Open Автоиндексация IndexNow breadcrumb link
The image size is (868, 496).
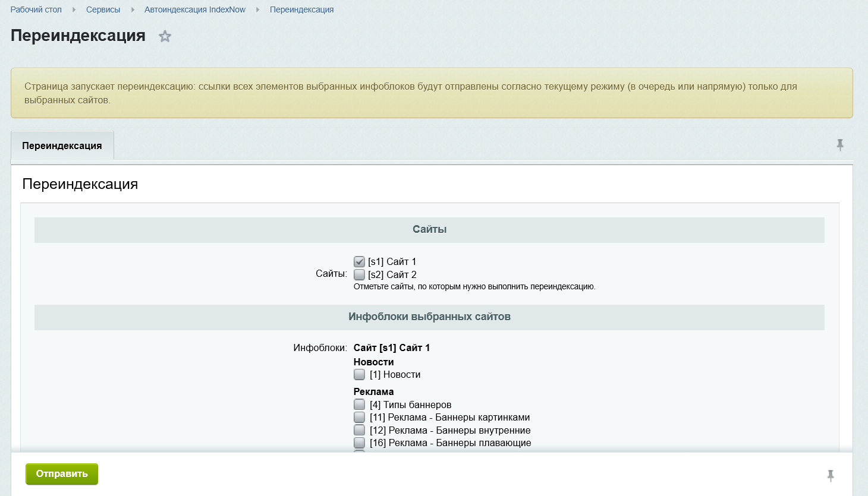click(194, 10)
